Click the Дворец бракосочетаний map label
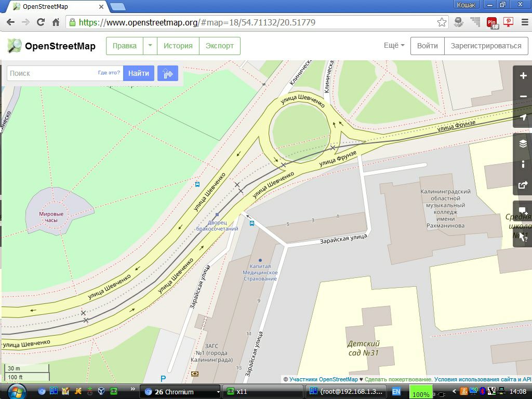 pyautogui.click(x=217, y=225)
